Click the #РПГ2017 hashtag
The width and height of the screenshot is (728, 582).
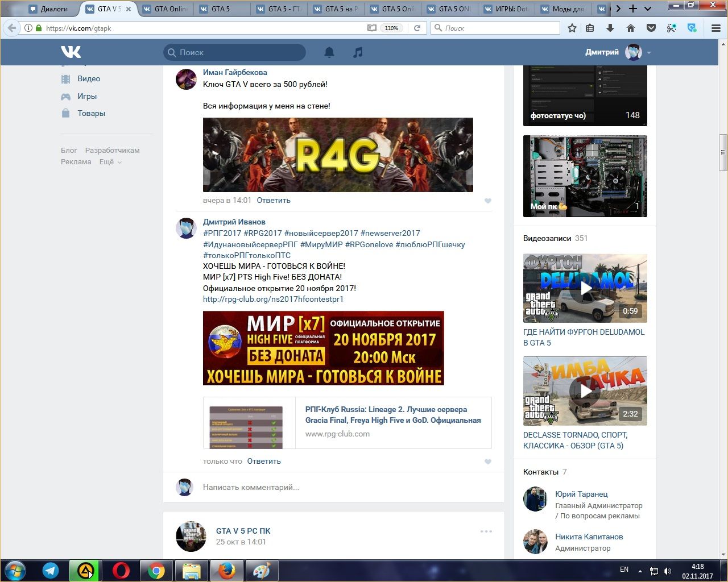click(222, 233)
